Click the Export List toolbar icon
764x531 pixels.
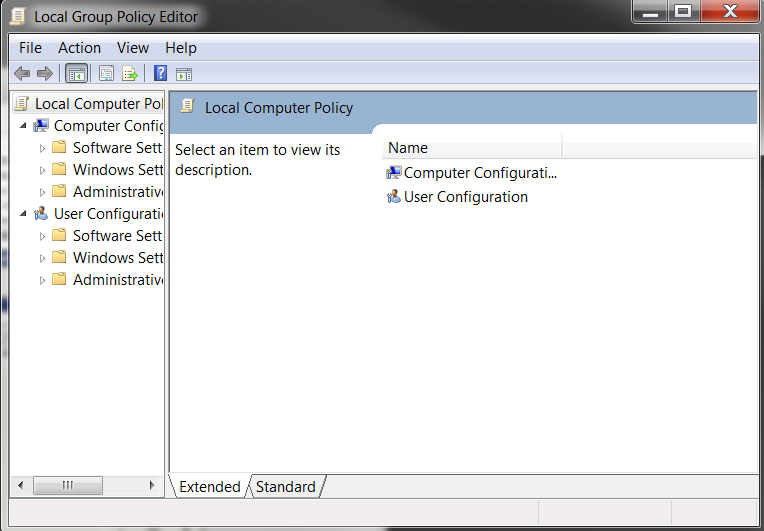tap(130, 73)
